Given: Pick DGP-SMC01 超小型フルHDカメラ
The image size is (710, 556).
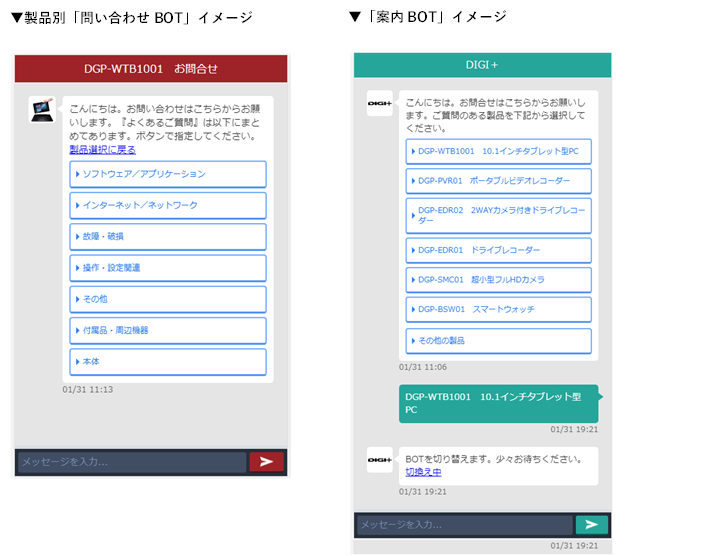Looking at the screenshot, I should (499, 280).
